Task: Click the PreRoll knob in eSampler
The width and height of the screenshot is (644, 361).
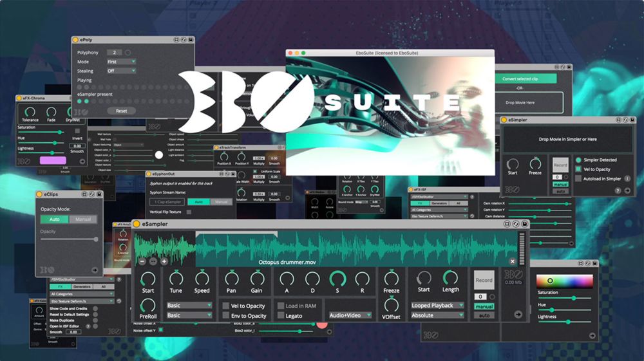Action: point(148,306)
